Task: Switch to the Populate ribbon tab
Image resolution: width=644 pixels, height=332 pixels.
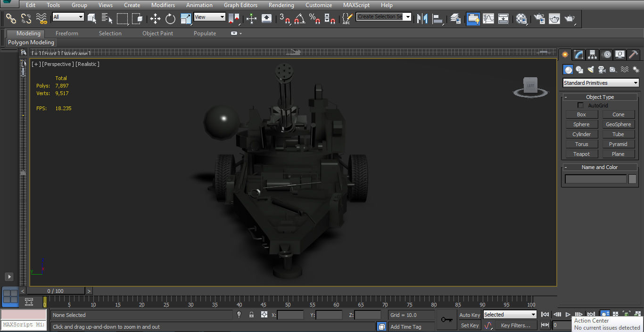Action: coord(205,33)
